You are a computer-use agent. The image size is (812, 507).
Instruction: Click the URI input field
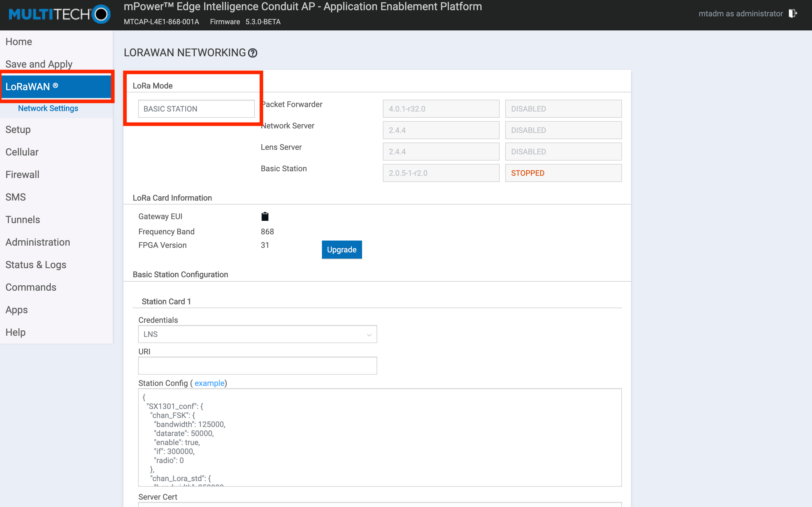point(257,366)
